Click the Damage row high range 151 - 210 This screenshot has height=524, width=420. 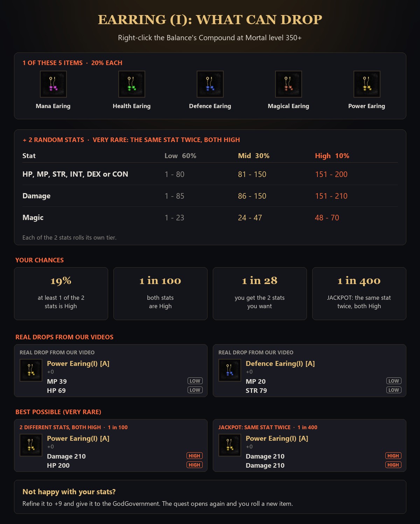(331, 196)
